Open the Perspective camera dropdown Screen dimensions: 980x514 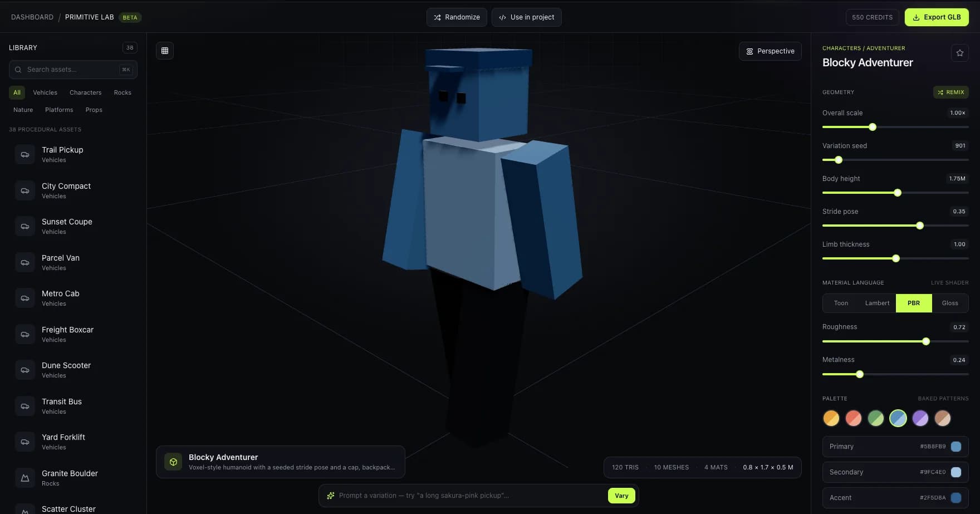(x=770, y=51)
